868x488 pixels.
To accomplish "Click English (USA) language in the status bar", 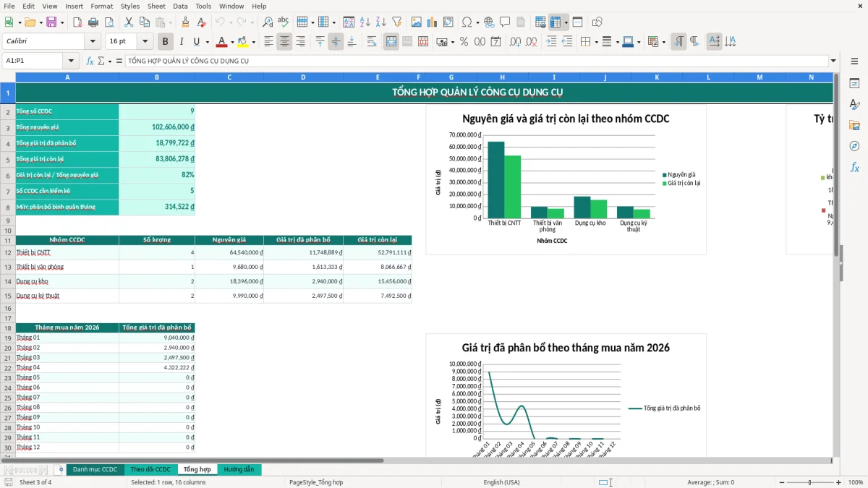I will [x=501, y=482].
